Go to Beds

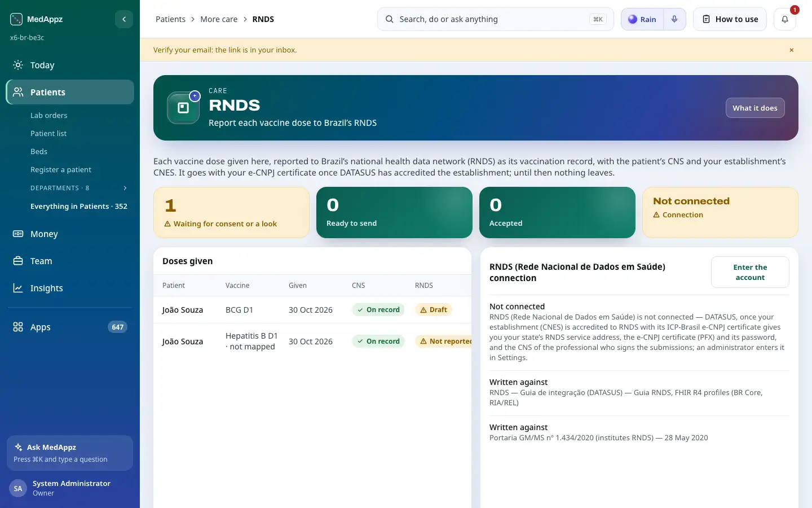(x=39, y=151)
